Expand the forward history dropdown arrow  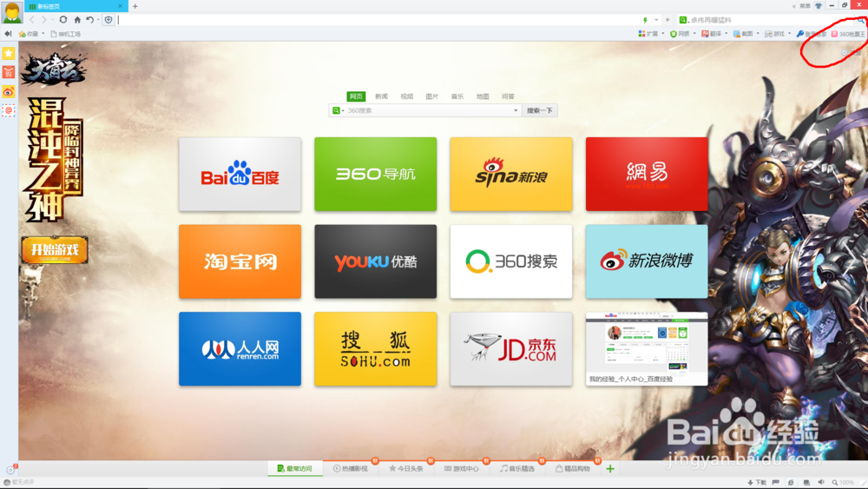53,20
